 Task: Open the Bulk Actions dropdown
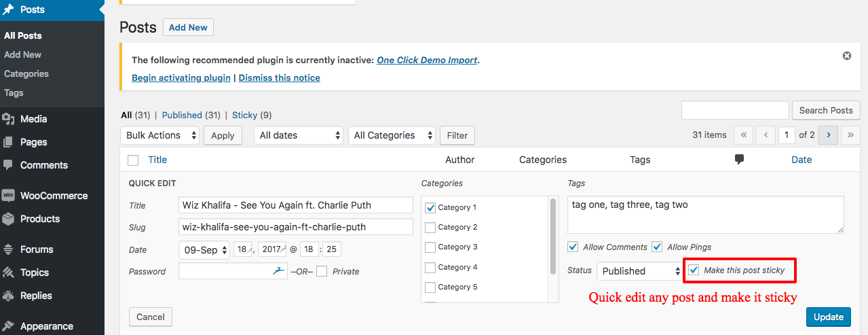coord(160,135)
